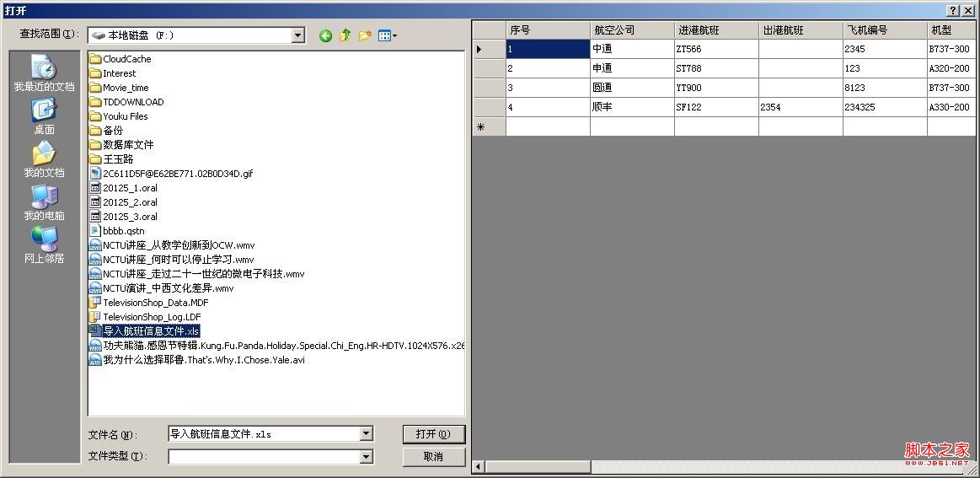Image resolution: width=980 pixels, height=478 pixels.
Task: Open My Computer (我的电脑) shortcut
Action: (44, 203)
